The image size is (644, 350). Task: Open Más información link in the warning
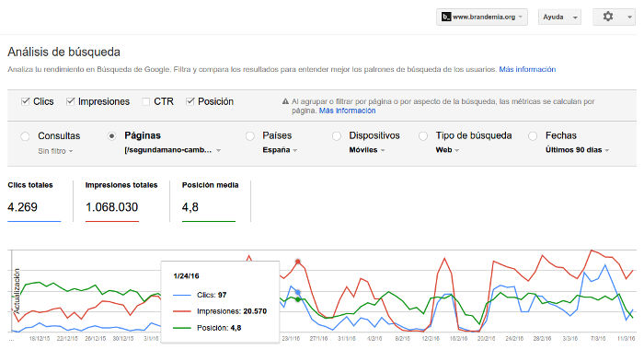347,111
